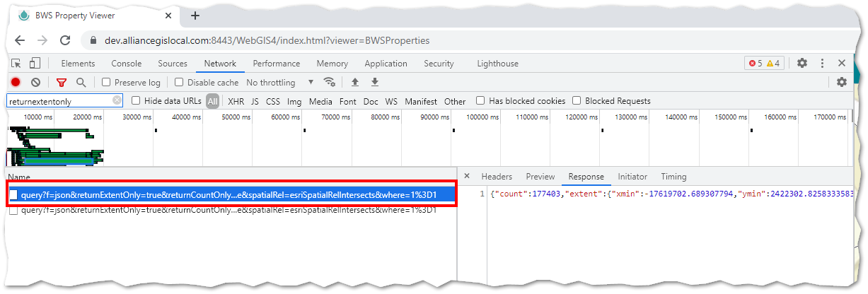This screenshot has width=868, height=294.
Task: Clear the network log
Action: [35, 83]
